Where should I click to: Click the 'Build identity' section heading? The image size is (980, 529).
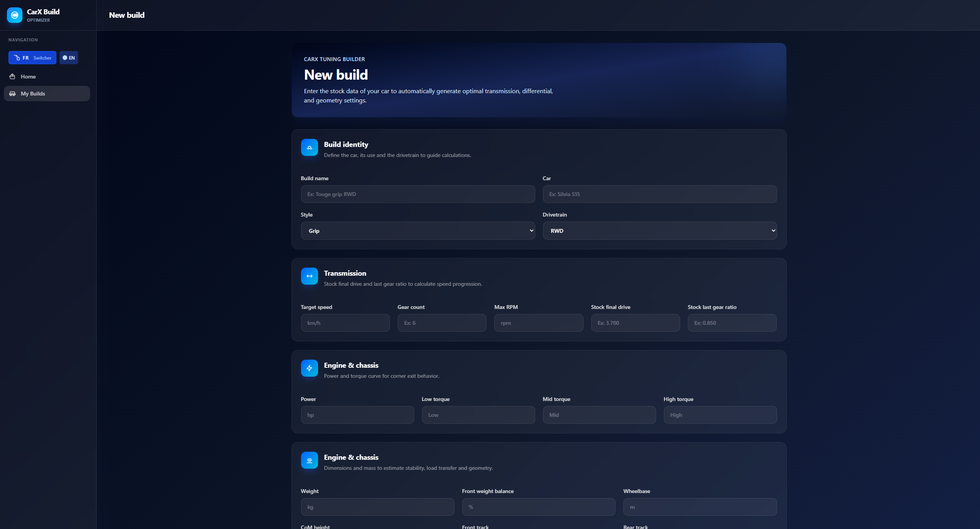pyautogui.click(x=346, y=144)
